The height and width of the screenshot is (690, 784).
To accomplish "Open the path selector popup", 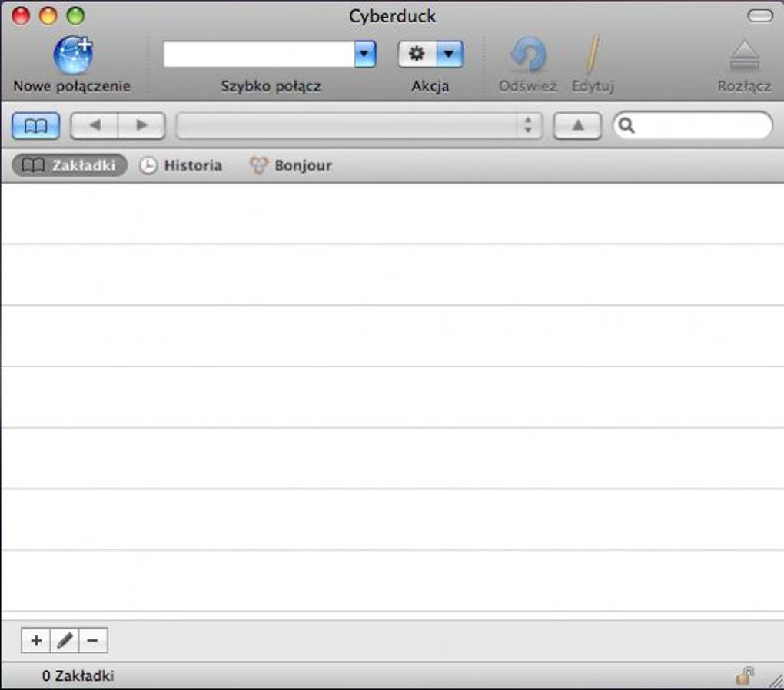I will (x=359, y=125).
